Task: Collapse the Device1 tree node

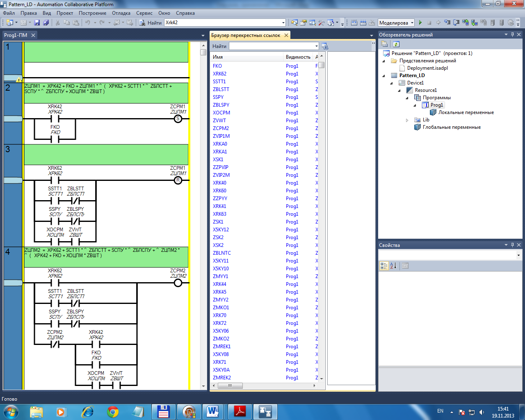Action: point(391,83)
